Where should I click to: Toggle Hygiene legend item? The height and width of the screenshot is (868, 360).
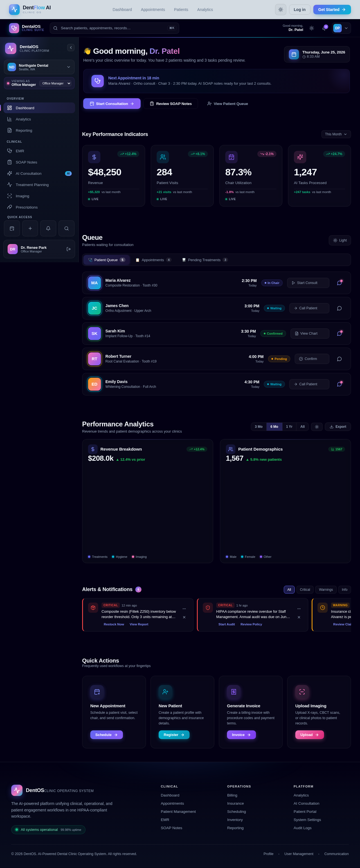pos(120,557)
